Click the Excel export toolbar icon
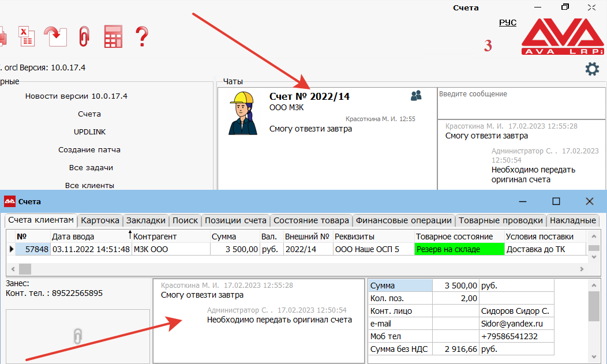Image resolution: width=607 pixels, height=364 pixels. coord(26,36)
